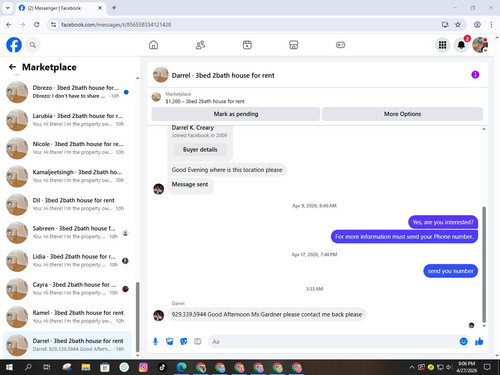Open TikTok from the taskbar
This screenshot has height=375, width=500.
tap(162, 367)
